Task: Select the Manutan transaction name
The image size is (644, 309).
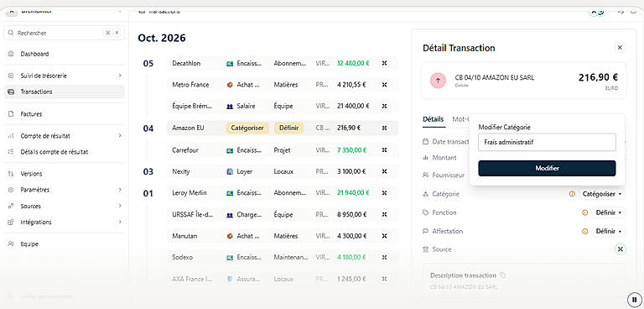Action: tap(184, 236)
